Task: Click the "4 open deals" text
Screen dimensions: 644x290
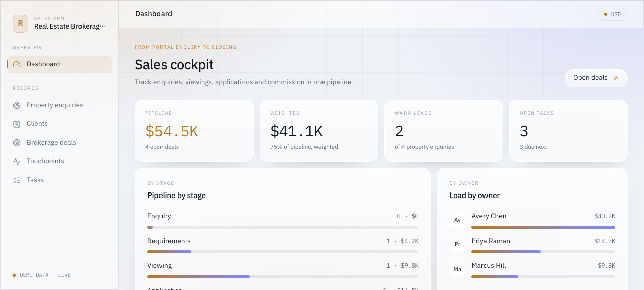Action: point(162,147)
